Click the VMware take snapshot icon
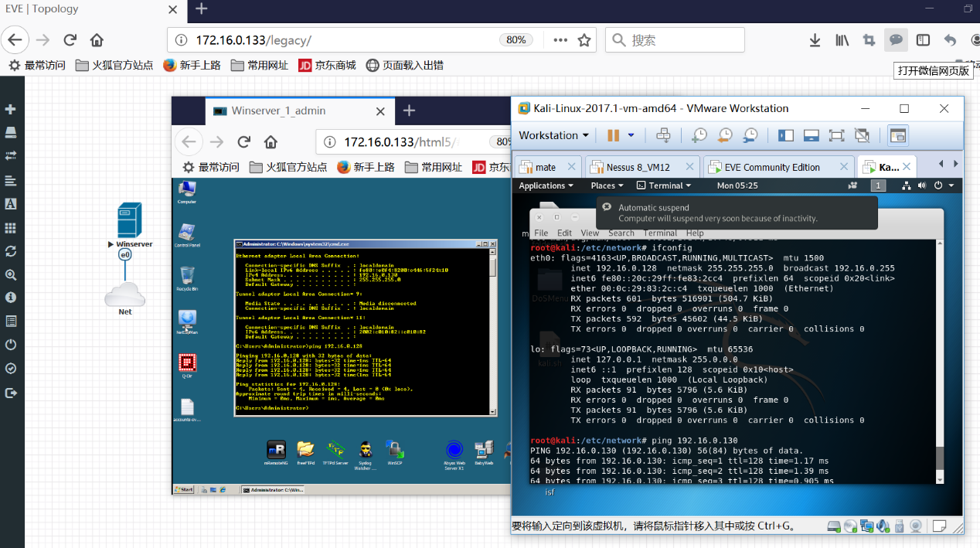This screenshot has height=548, width=980. point(699,135)
